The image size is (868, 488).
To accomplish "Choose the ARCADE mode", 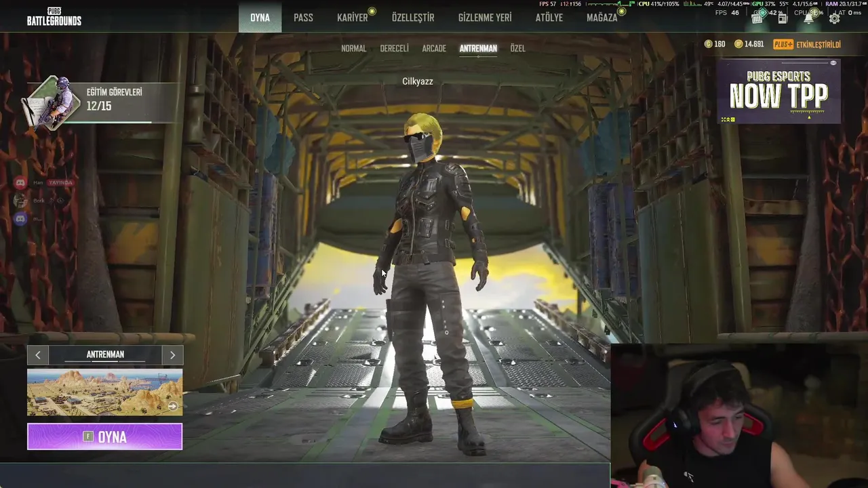I will click(434, 48).
